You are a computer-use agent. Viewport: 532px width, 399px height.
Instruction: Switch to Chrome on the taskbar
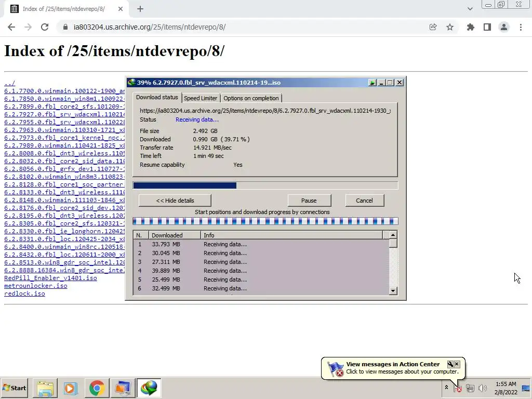[97, 388]
